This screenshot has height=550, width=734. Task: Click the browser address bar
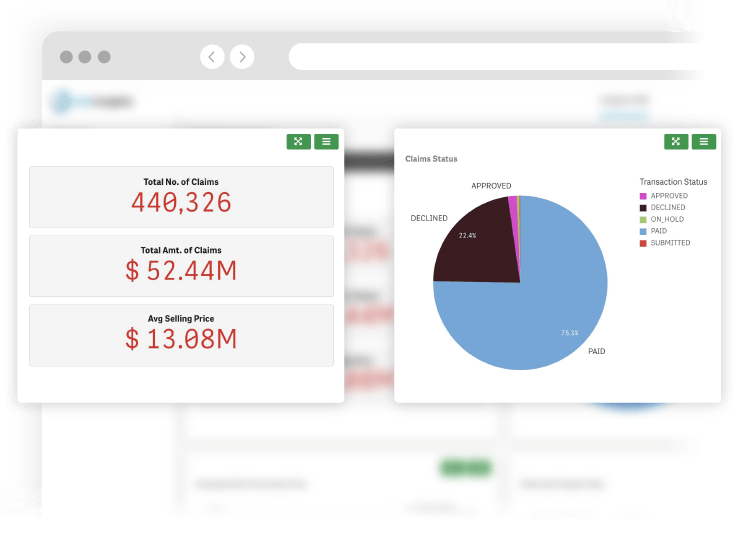[495, 57]
